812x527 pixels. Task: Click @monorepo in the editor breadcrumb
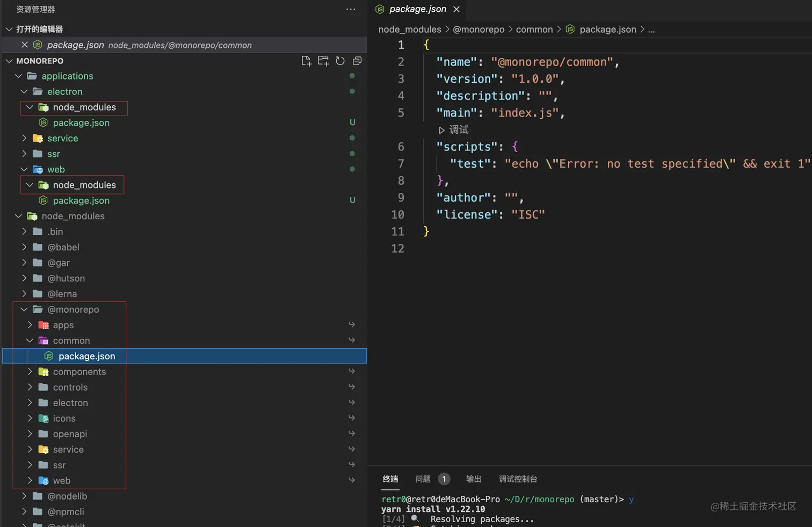(479, 29)
